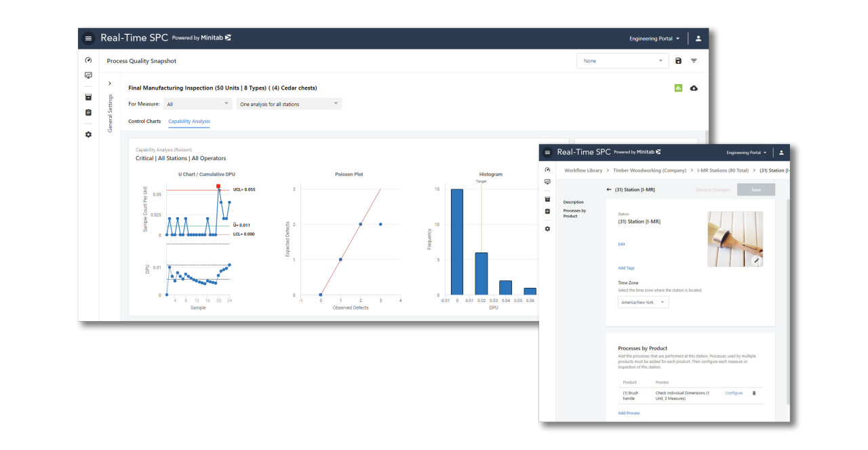Open the filter icon beside the save icon
The height and width of the screenshot is (450, 868).
pyautogui.click(x=694, y=60)
